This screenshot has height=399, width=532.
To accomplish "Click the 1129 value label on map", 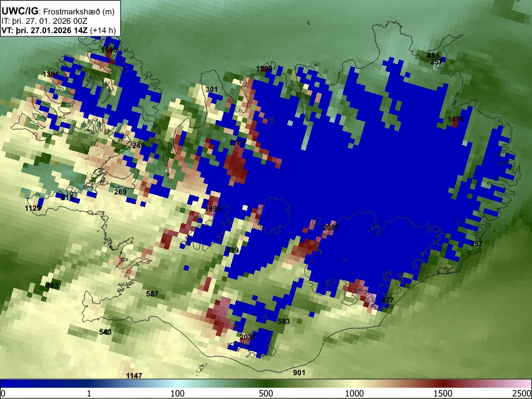I will click(33, 208).
